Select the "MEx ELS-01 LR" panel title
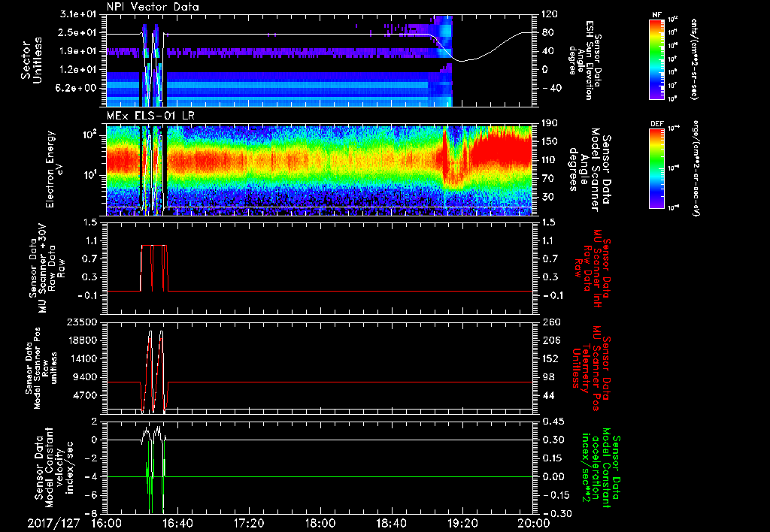The image size is (770, 532). [150, 116]
